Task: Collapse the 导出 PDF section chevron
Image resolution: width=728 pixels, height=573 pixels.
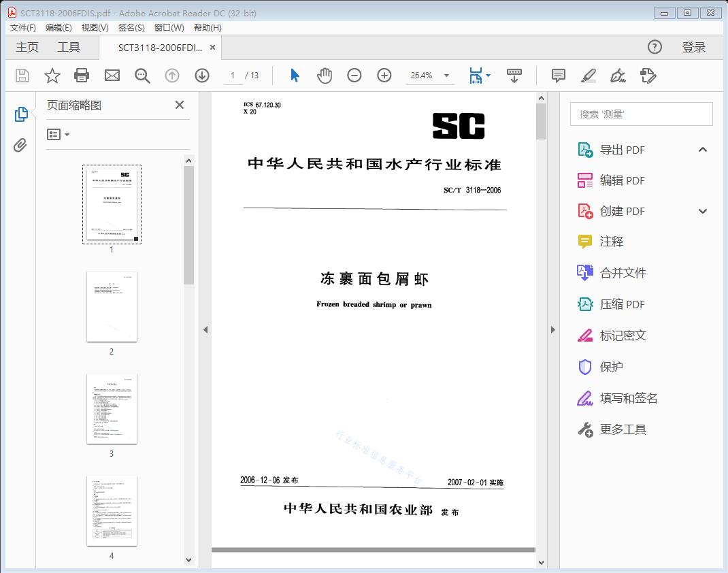Action: [703, 150]
